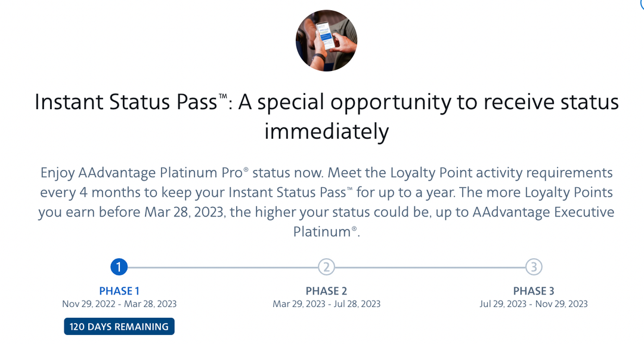Activate the Phase 2 milestone toggle
This screenshot has height=344, width=644.
click(327, 268)
